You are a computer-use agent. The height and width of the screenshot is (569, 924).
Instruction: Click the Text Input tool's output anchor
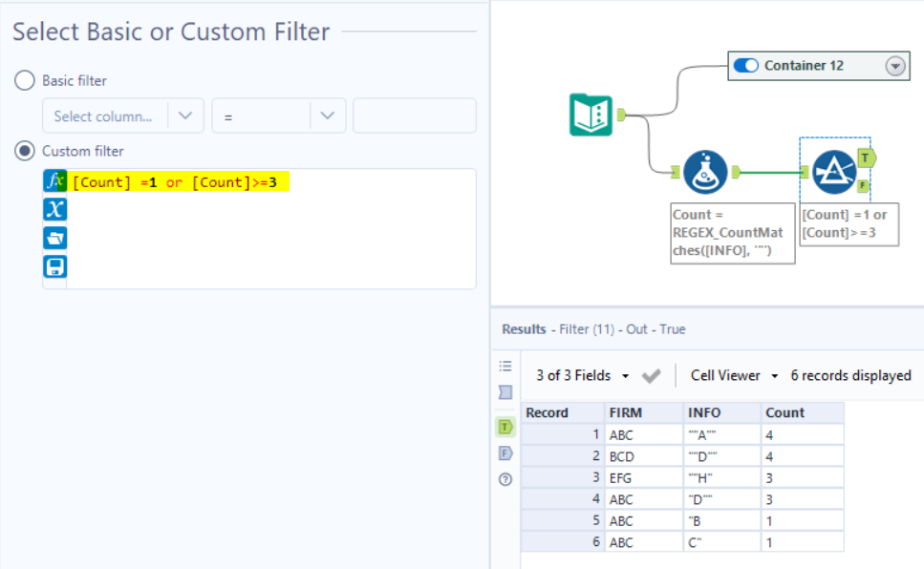click(x=620, y=115)
